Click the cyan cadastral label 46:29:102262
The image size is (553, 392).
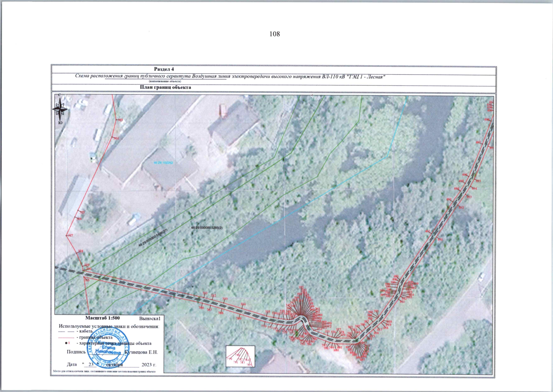click(x=164, y=163)
